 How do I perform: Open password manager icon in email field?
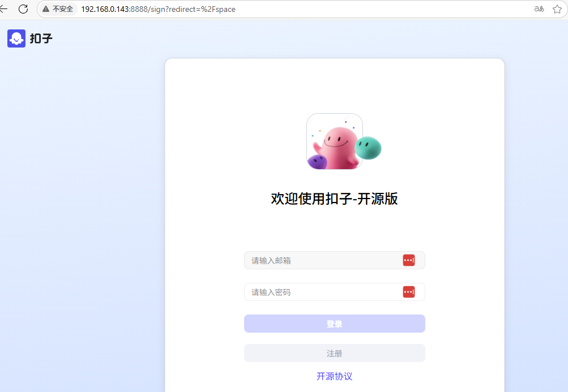pyautogui.click(x=409, y=260)
